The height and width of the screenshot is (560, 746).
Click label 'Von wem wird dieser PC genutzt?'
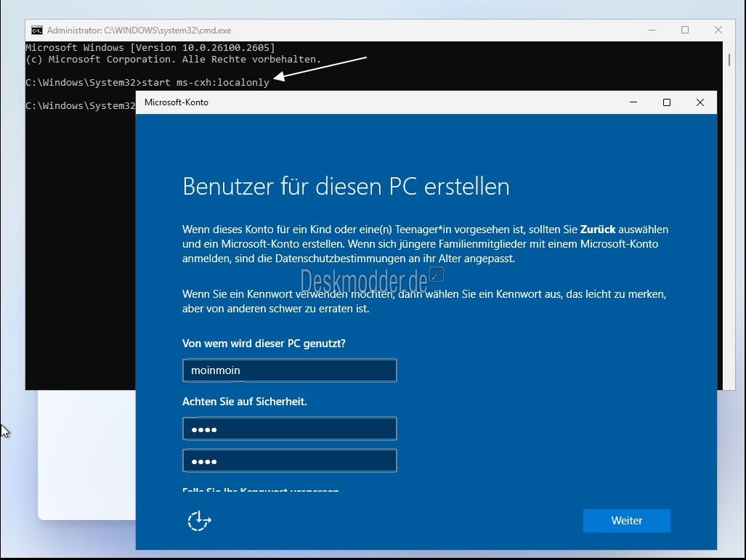(264, 344)
